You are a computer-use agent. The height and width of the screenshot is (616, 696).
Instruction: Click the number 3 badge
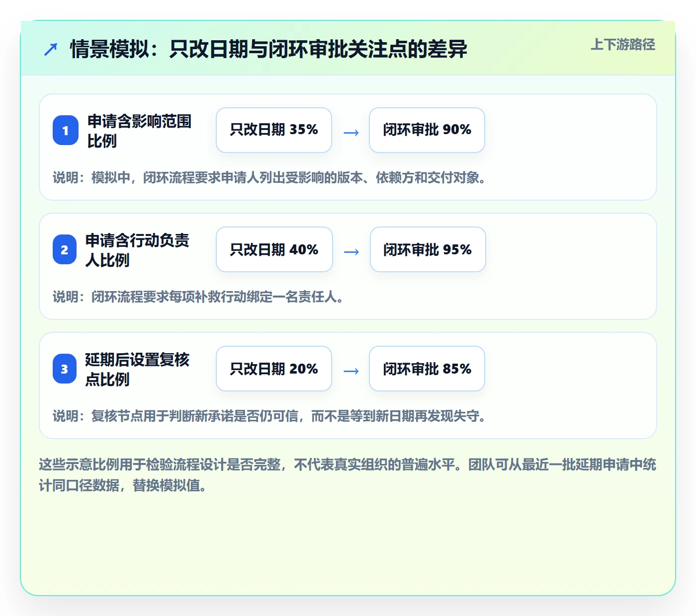click(65, 369)
